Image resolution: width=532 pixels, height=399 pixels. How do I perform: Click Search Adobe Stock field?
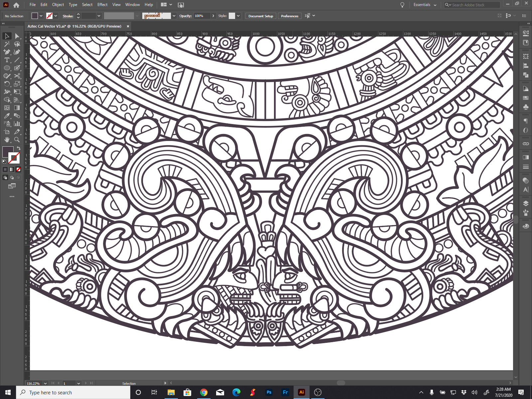point(472,5)
